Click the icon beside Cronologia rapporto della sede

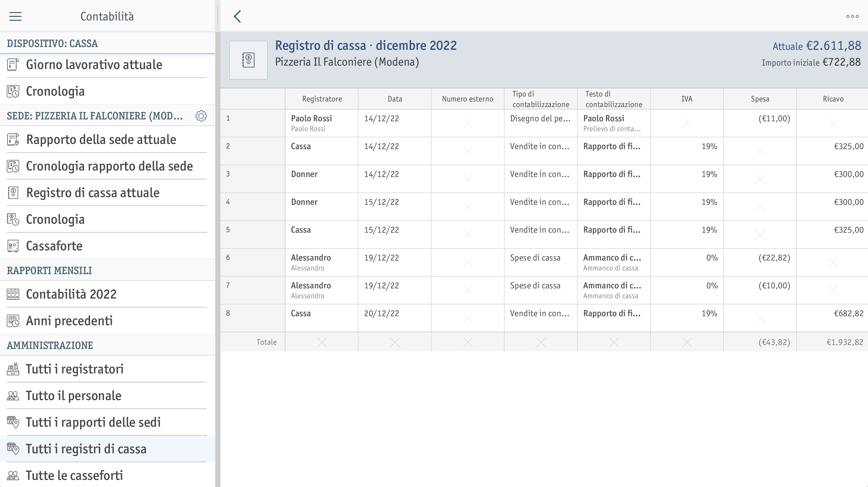13,166
